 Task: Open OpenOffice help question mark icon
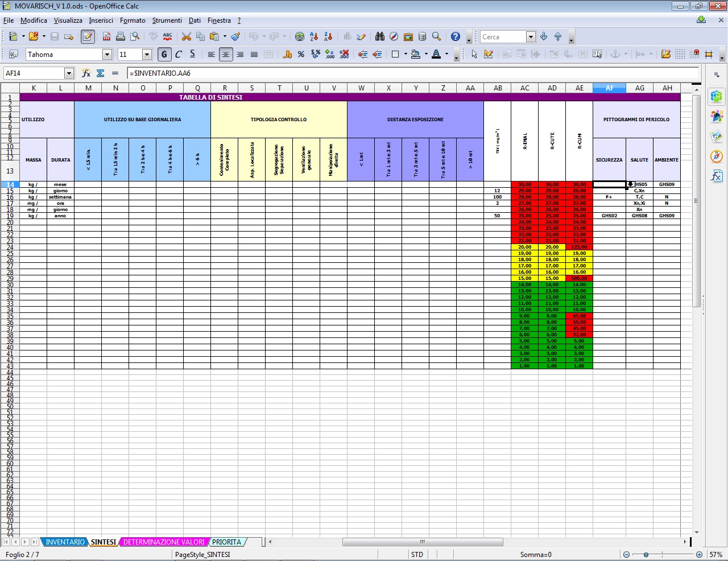click(455, 36)
